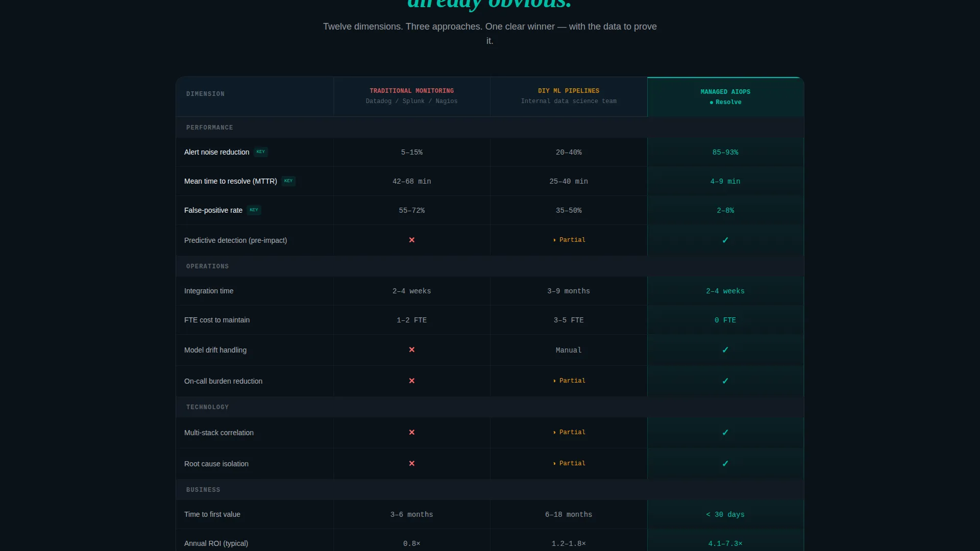Click the DIY ML Pipelines column header

(x=569, y=96)
